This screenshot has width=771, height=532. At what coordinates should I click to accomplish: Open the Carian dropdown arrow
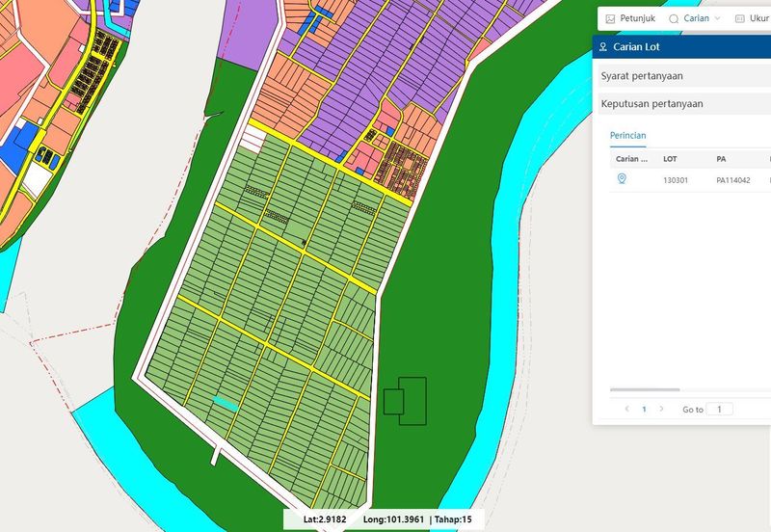[x=717, y=18]
